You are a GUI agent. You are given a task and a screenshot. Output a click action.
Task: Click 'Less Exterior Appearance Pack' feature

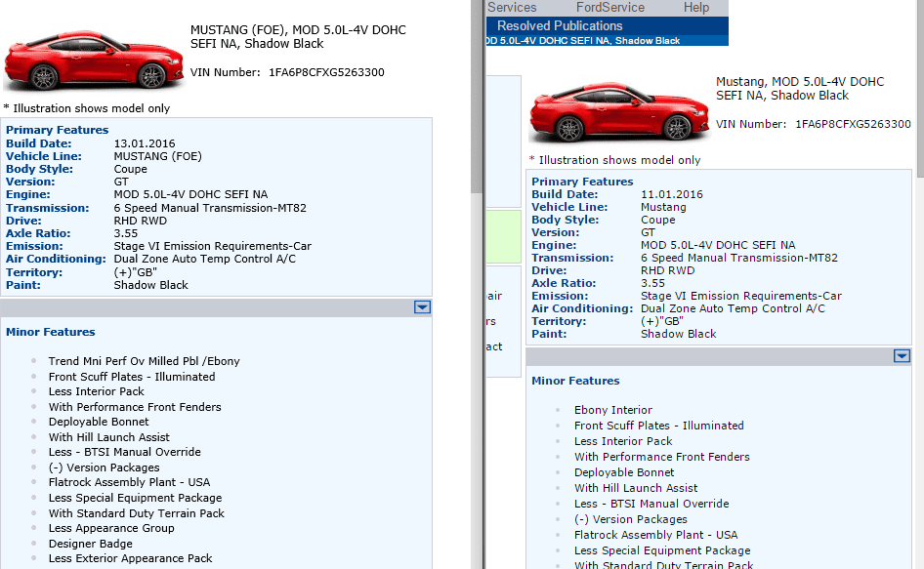[130, 558]
